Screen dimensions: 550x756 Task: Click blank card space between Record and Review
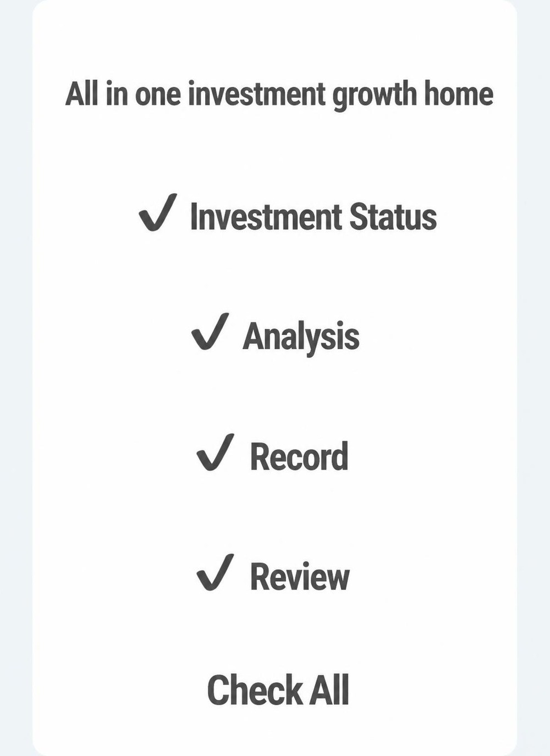point(275,517)
